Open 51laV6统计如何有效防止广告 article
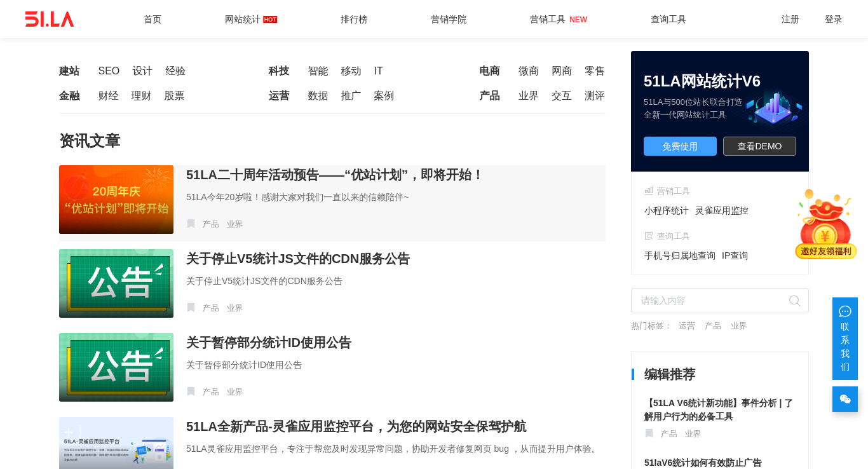 [x=703, y=463]
